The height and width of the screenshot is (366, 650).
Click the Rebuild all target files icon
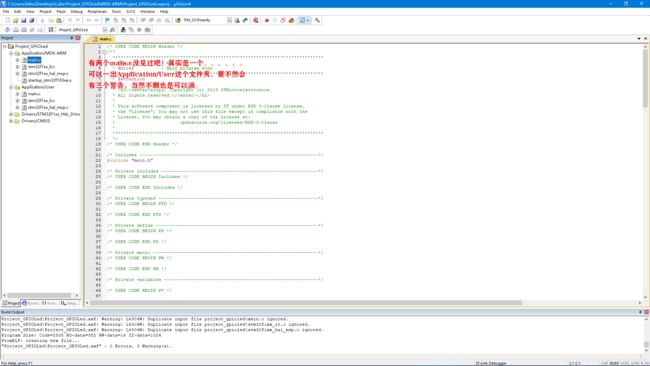[x=24, y=30]
